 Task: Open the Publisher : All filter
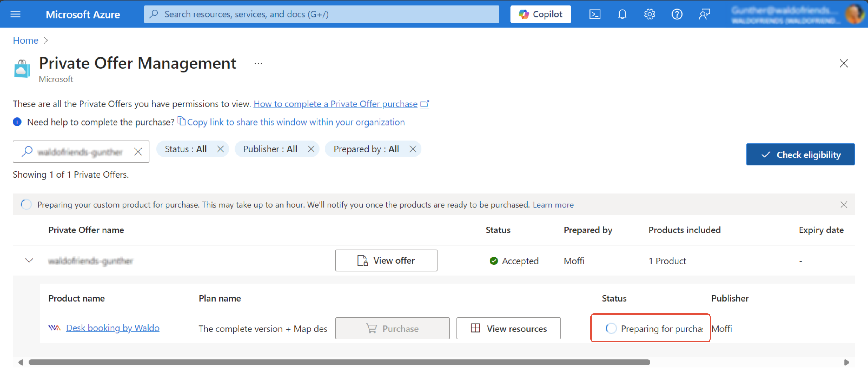coord(270,149)
